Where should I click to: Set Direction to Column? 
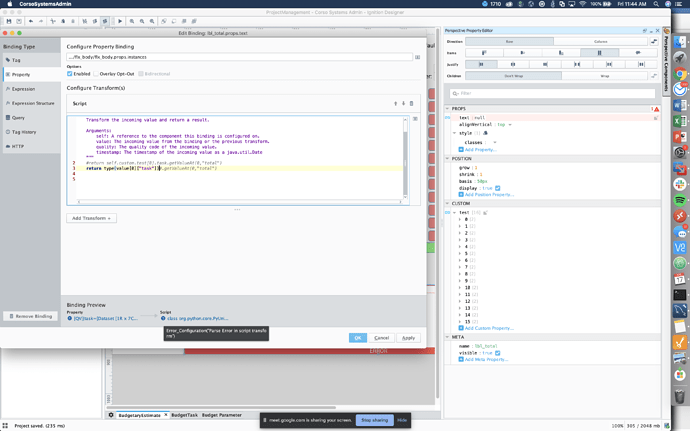(600, 41)
